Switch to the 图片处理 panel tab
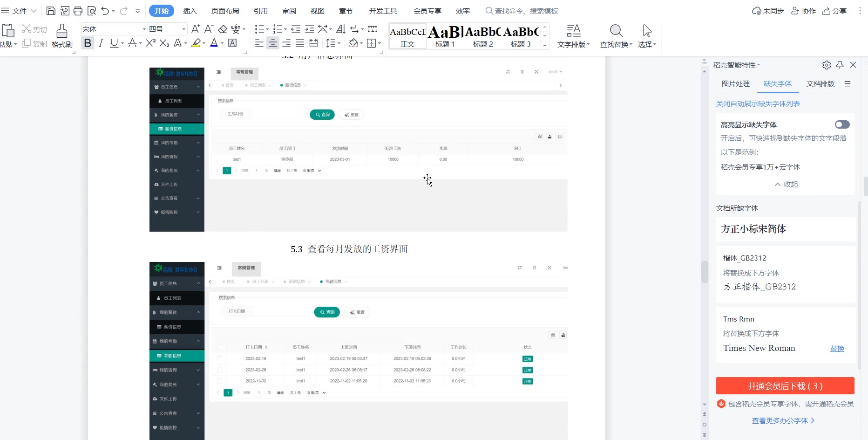 point(735,84)
